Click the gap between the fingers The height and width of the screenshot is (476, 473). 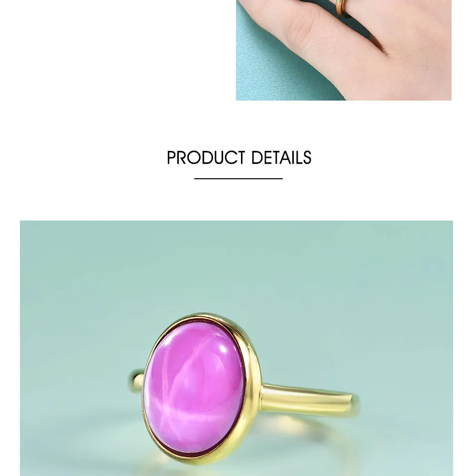(x=376, y=42)
